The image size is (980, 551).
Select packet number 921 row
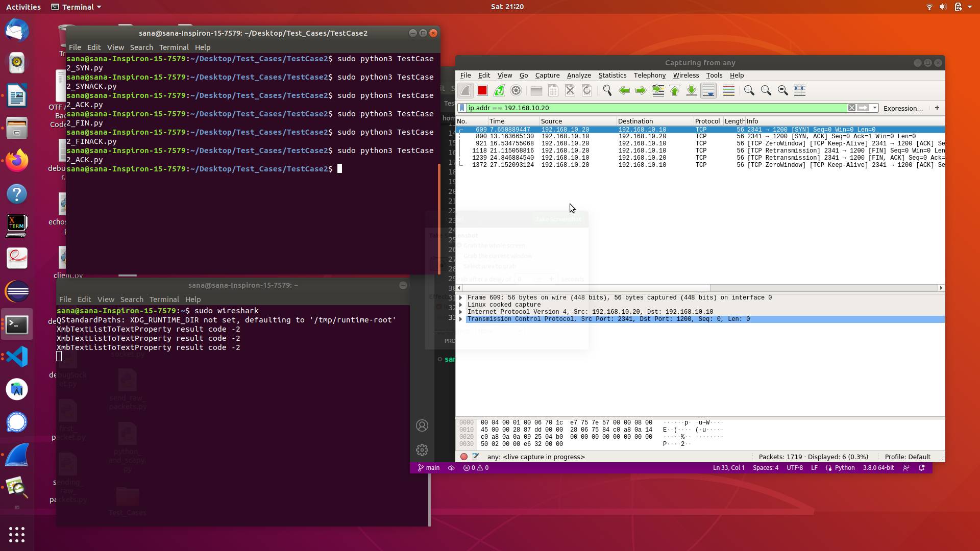[x=700, y=144]
